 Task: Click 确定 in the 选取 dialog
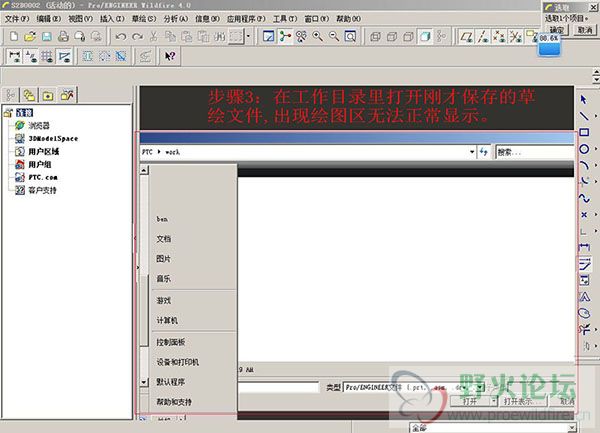click(x=557, y=30)
